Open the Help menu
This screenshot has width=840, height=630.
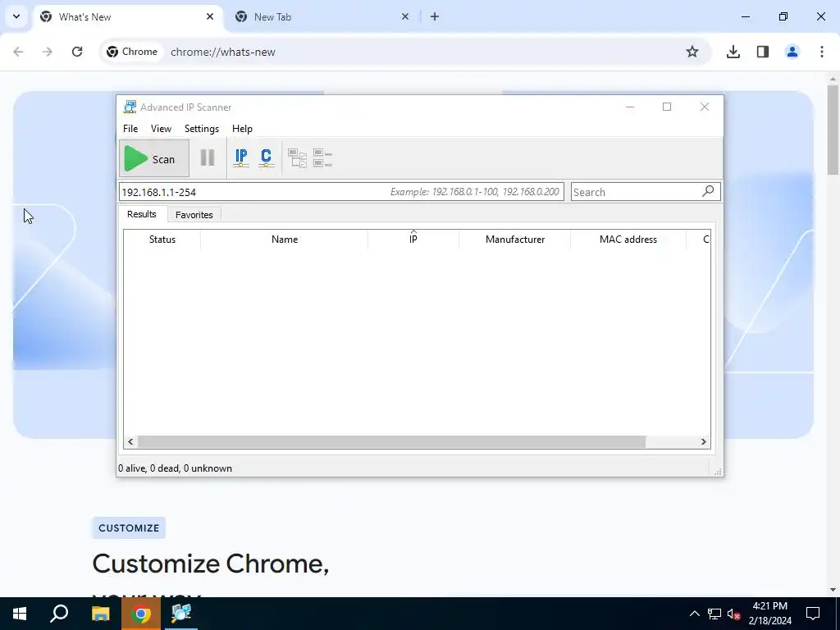(242, 129)
